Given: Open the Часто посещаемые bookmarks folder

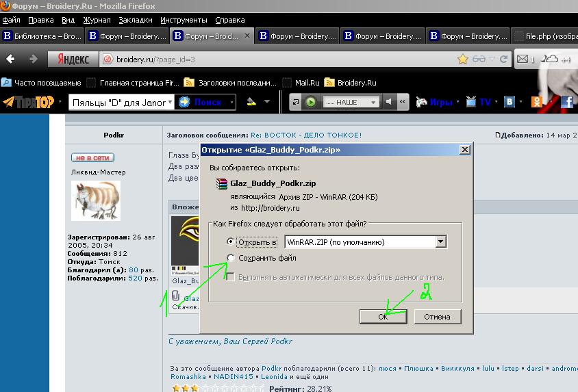Looking at the screenshot, I should point(41,83).
